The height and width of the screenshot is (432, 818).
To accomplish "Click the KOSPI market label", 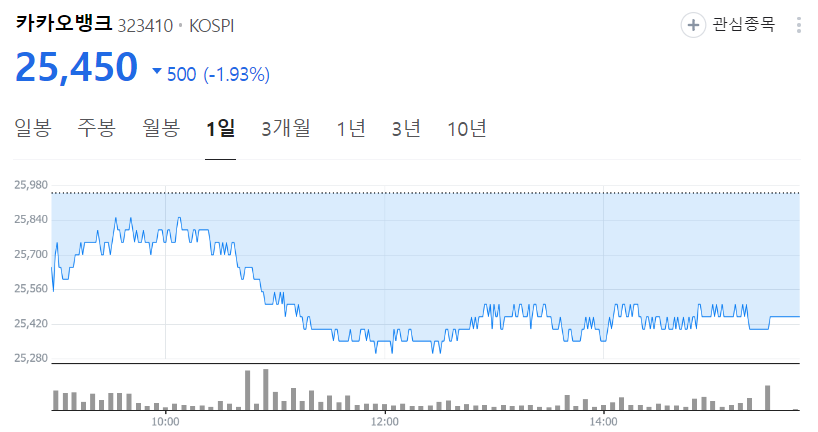I will (211, 26).
